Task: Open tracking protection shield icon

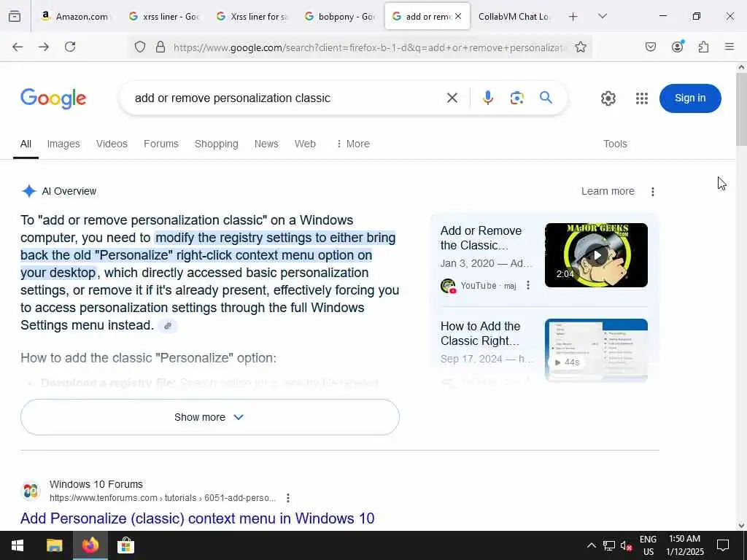Action: (139, 47)
